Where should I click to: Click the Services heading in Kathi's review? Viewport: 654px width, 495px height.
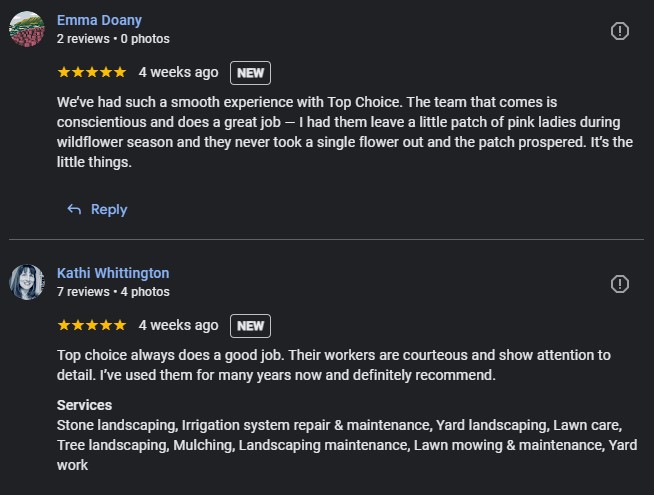[x=84, y=405]
